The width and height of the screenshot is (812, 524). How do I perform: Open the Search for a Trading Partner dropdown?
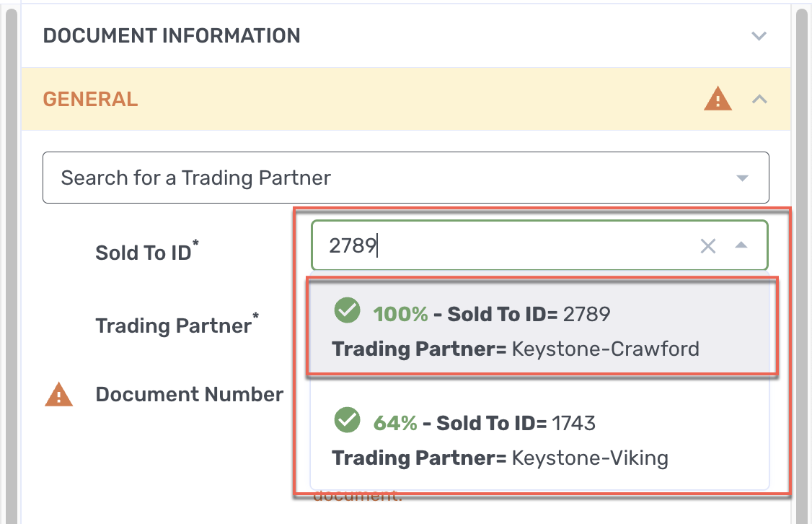743,177
